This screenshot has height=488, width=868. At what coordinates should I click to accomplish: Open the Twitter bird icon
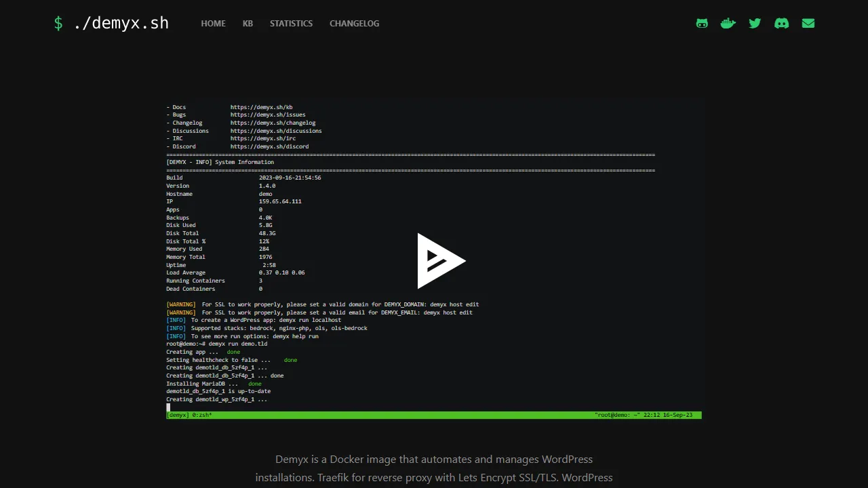[x=755, y=23]
